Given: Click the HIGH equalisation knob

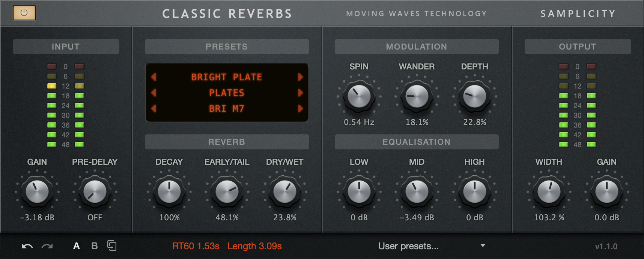Looking at the screenshot, I should [x=475, y=191].
